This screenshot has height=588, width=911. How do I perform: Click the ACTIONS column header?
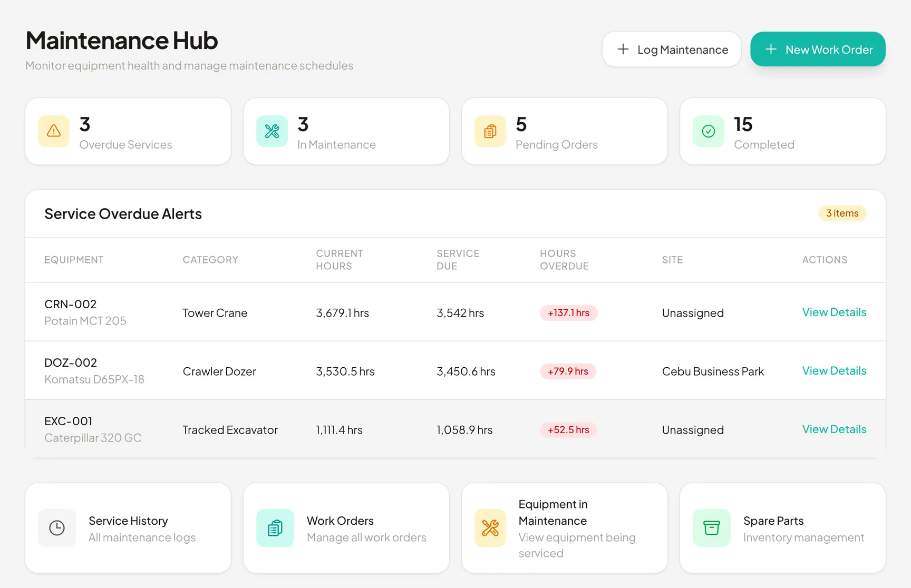tap(825, 260)
